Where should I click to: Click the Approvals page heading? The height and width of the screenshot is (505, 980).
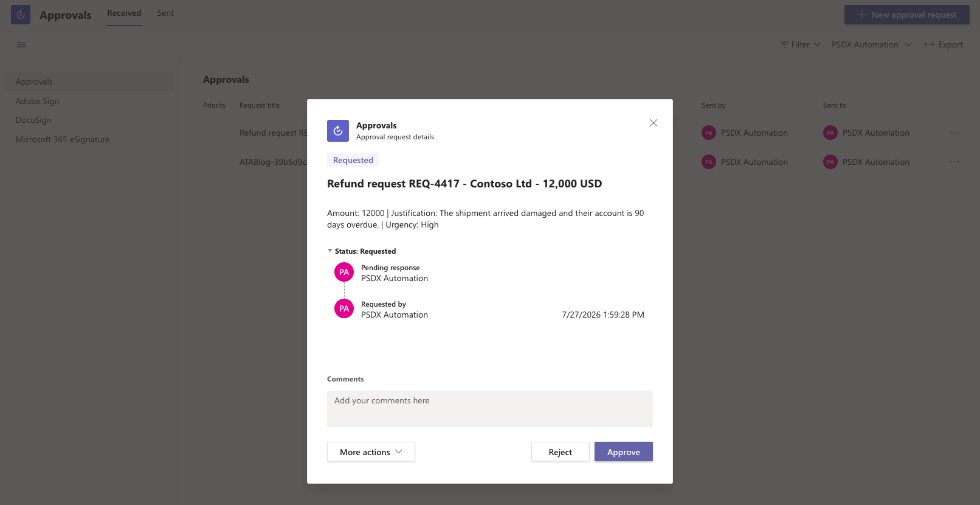point(226,79)
